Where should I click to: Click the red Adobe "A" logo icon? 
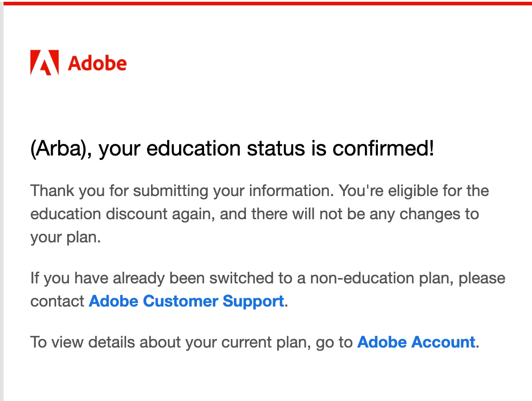pyautogui.click(x=45, y=63)
